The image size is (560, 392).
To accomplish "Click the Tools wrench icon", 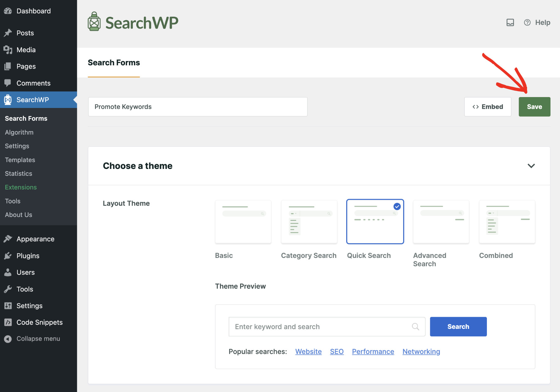I will 8,289.
